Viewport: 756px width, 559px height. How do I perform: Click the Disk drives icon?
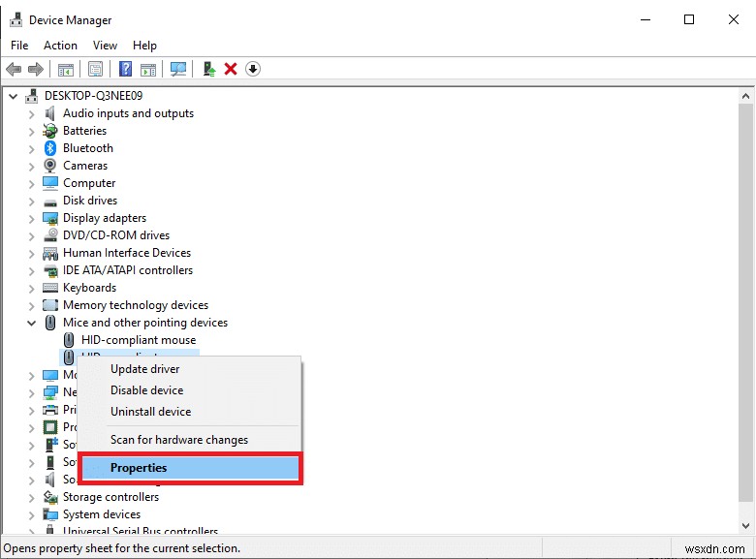tap(50, 202)
